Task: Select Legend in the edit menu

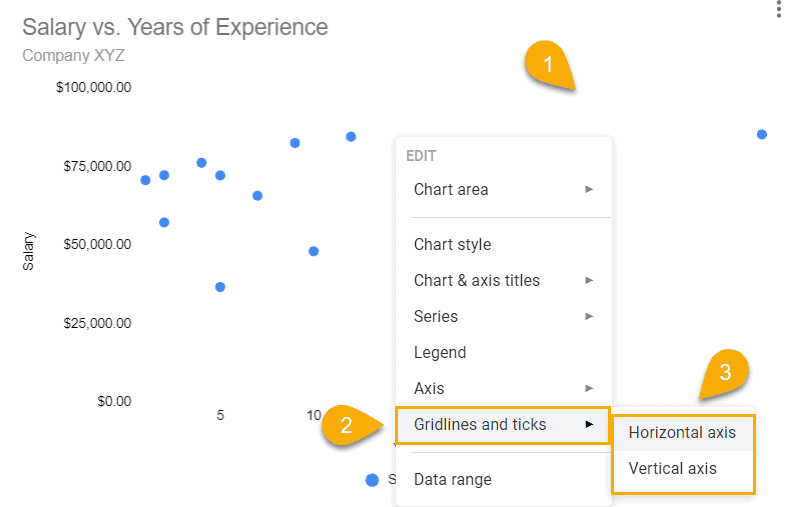Action: [x=440, y=352]
